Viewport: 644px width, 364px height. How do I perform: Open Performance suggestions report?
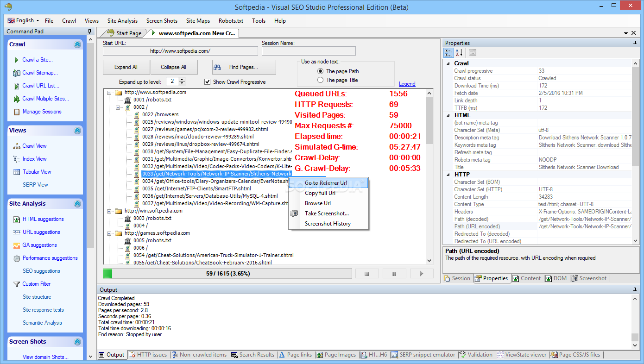pos(50,258)
